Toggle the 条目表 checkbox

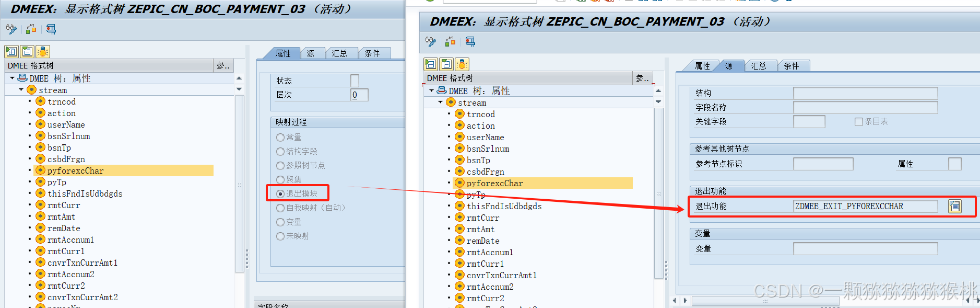pyautogui.click(x=858, y=122)
